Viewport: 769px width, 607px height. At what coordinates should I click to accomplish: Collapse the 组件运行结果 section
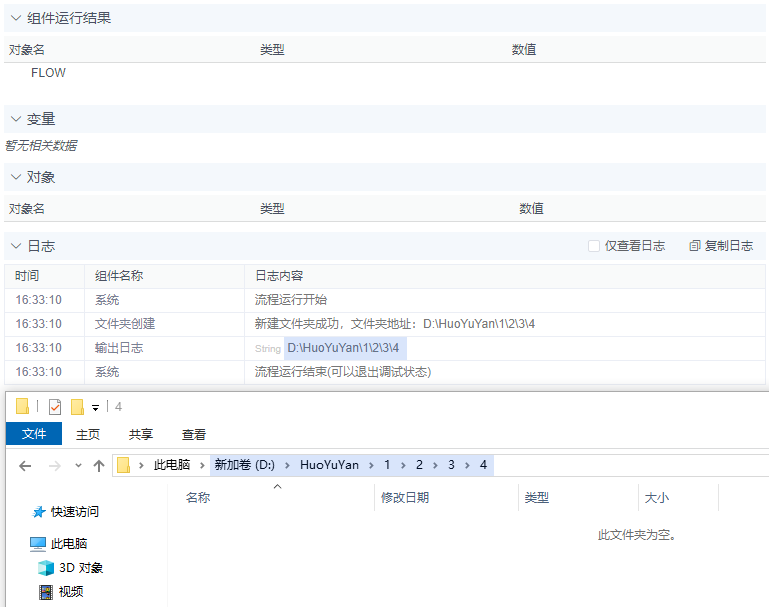(x=15, y=18)
